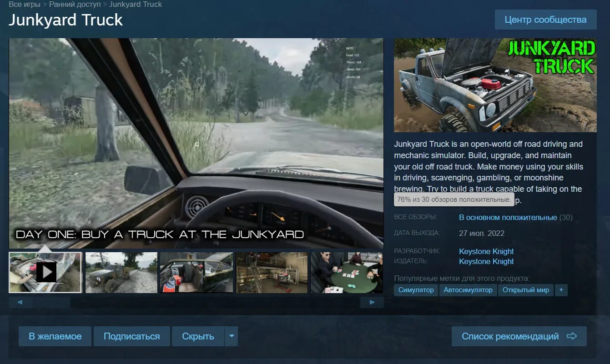Select the muddy truck on road thumbnail
The height and width of the screenshot is (364, 610).
click(121, 273)
